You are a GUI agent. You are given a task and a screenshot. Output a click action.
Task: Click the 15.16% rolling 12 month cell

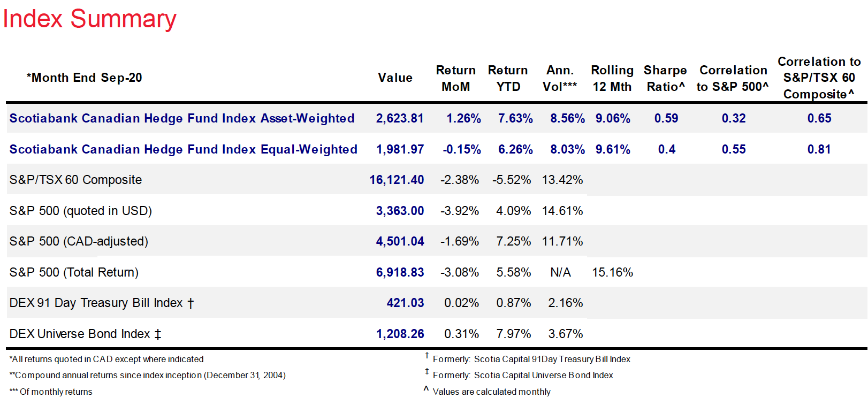click(612, 272)
